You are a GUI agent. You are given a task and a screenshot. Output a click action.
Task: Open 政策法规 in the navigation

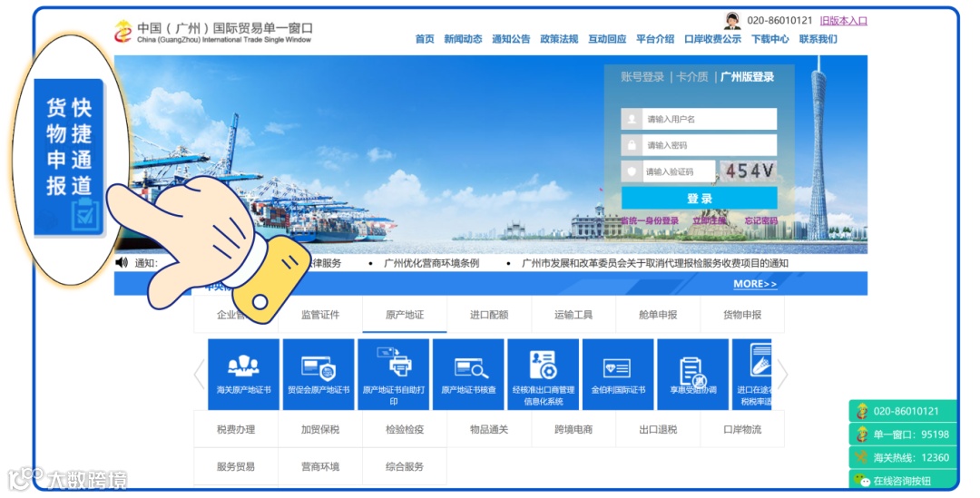559,39
